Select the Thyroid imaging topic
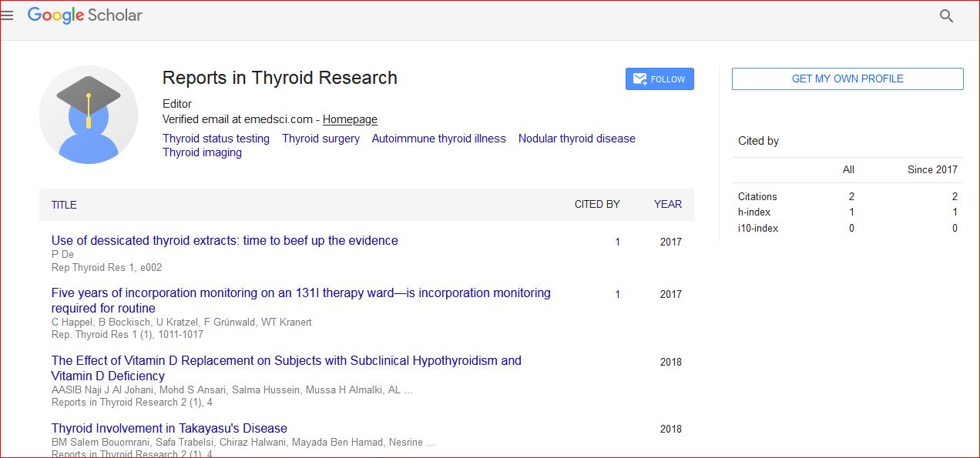The width and height of the screenshot is (980, 458). click(x=202, y=152)
